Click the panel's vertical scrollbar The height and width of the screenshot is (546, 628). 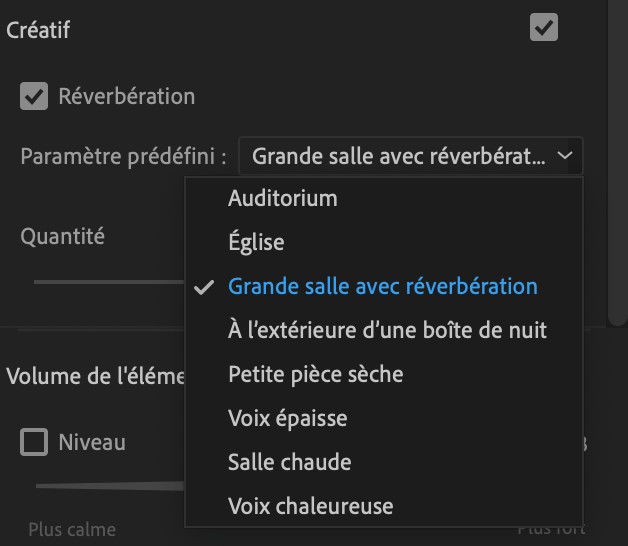click(x=618, y=160)
